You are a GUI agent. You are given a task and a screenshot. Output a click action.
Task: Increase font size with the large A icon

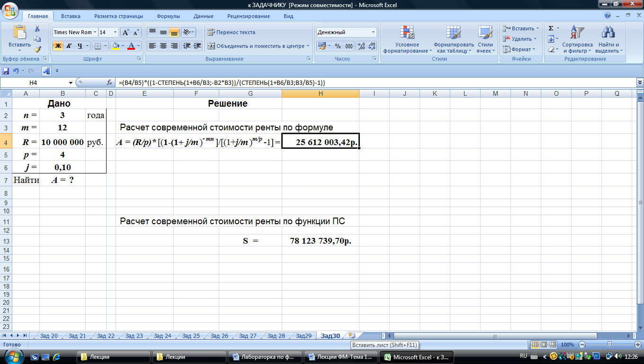point(125,32)
